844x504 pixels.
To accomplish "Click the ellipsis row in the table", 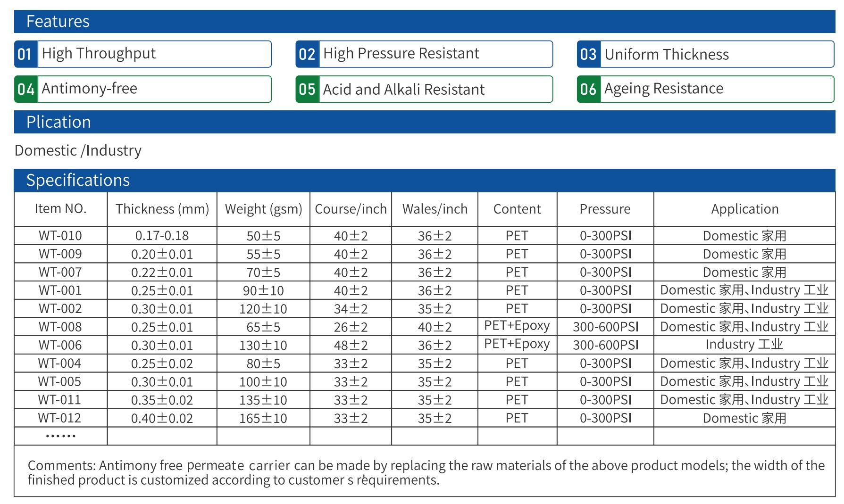I will [60, 436].
